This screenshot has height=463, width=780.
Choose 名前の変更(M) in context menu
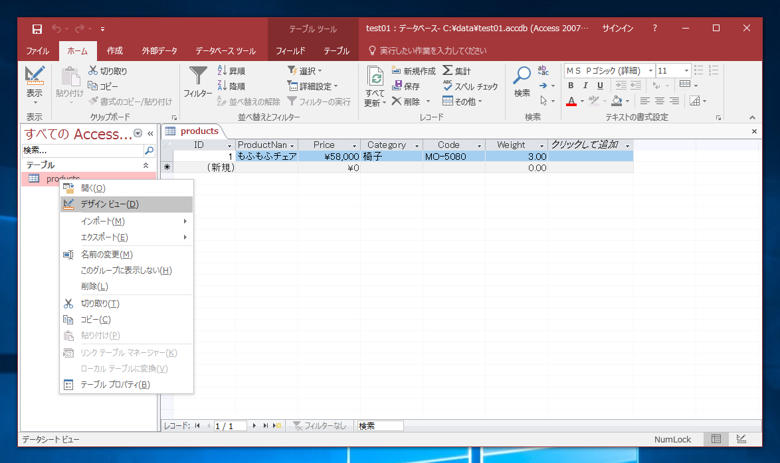(126, 254)
